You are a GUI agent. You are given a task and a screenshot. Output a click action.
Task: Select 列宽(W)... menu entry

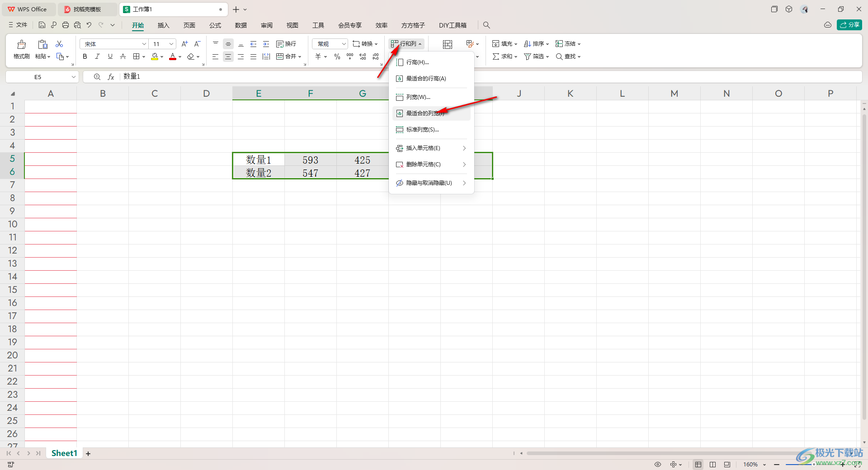(431, 97)
